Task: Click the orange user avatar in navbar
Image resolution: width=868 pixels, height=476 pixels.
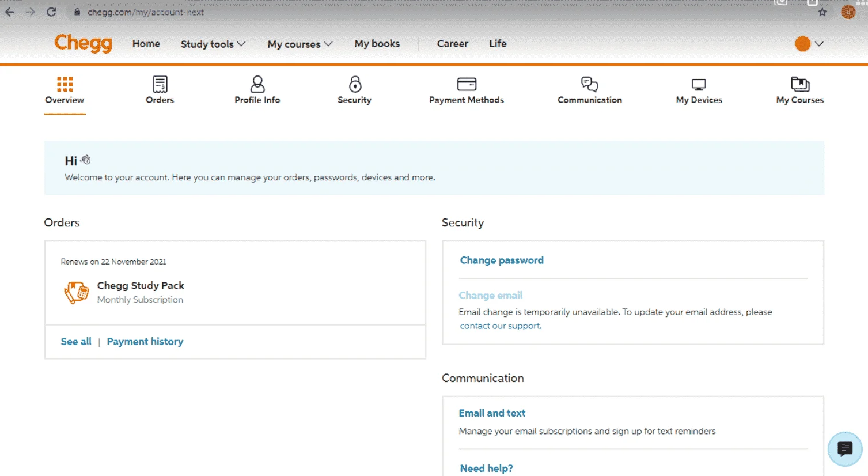Action: coord(802,44)
